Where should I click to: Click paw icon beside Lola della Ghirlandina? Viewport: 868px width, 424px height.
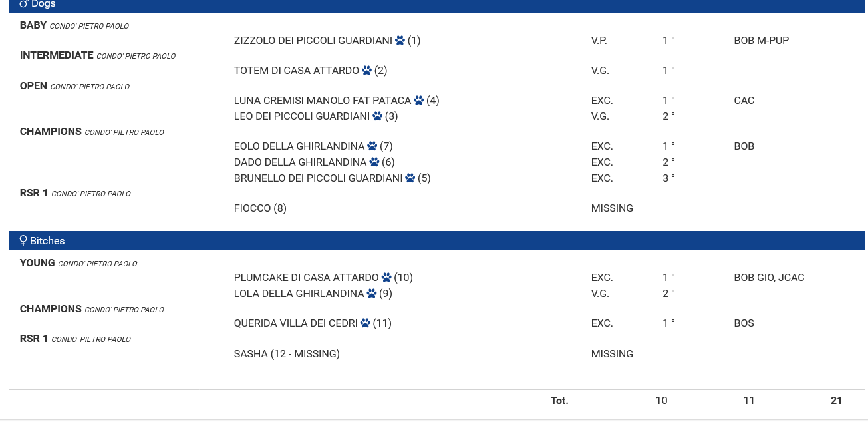(371, 294)
